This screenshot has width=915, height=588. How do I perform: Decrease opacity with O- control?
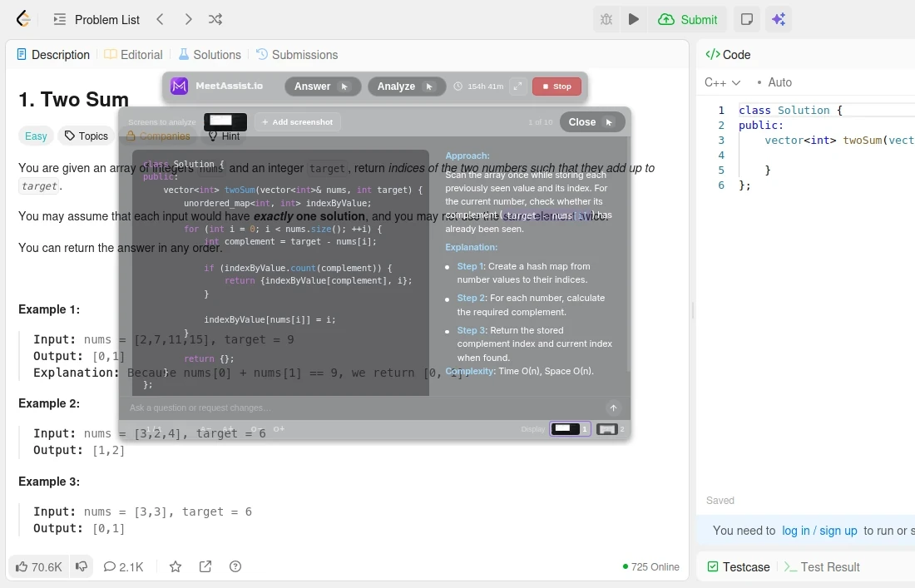[x=257, y=429]
